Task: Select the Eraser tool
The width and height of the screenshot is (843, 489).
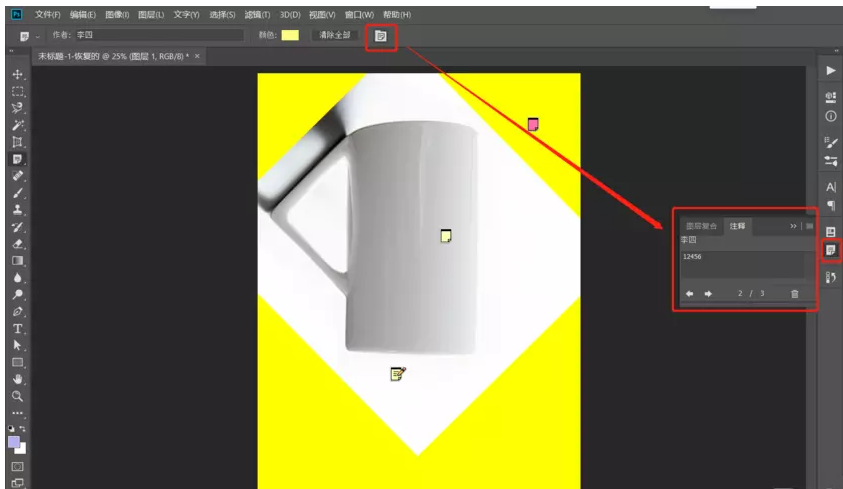Action: (x=17, y=243)
